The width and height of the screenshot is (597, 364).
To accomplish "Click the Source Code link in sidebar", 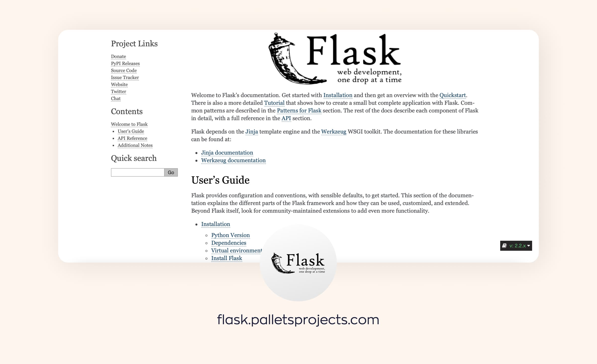I will (x=124, y=70).
